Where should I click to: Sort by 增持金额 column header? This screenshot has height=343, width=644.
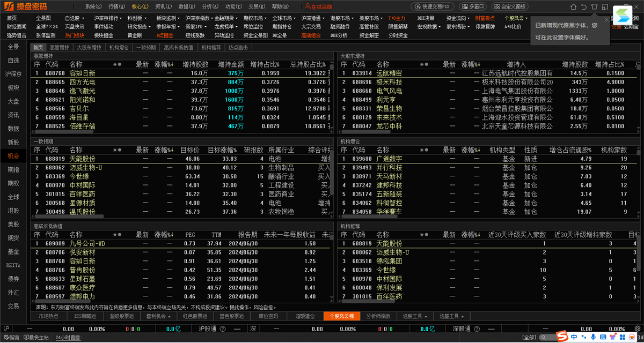click(231, 64)
